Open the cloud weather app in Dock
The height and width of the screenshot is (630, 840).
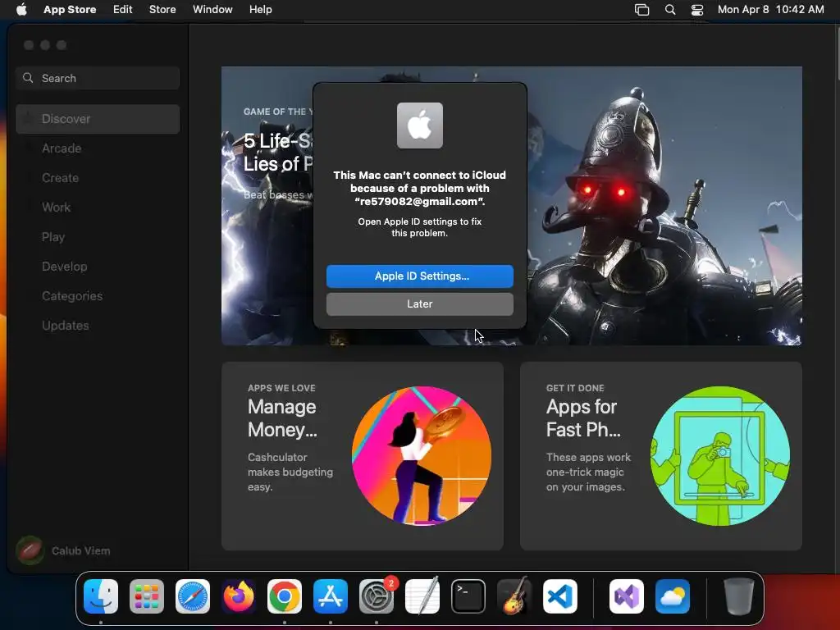(673, 596)
